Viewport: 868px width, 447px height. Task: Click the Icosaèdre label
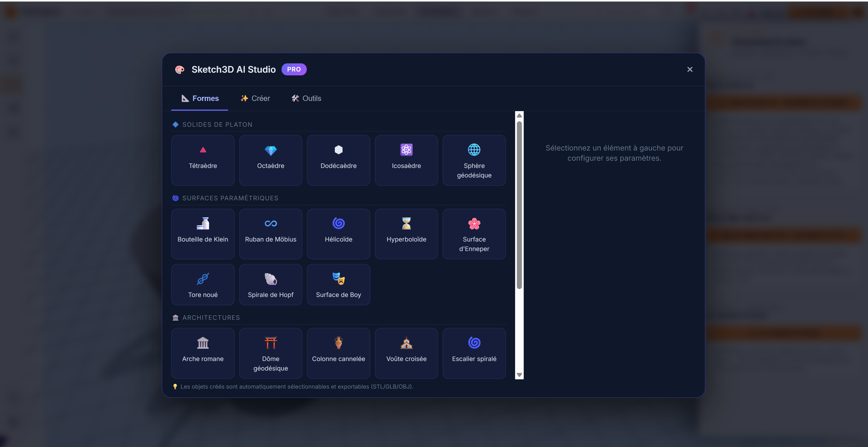pos(406,166)
